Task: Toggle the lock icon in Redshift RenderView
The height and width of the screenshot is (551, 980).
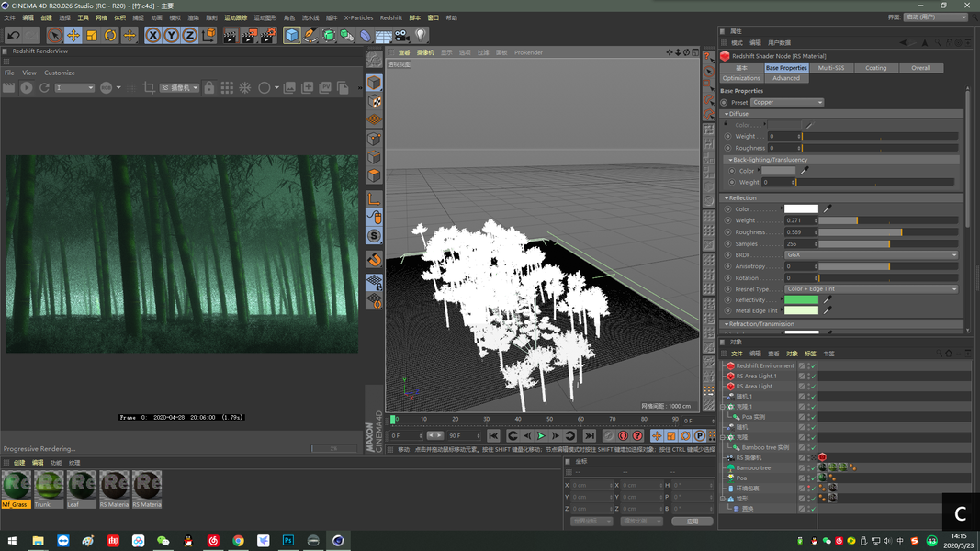Action: (x=209, y=87)
